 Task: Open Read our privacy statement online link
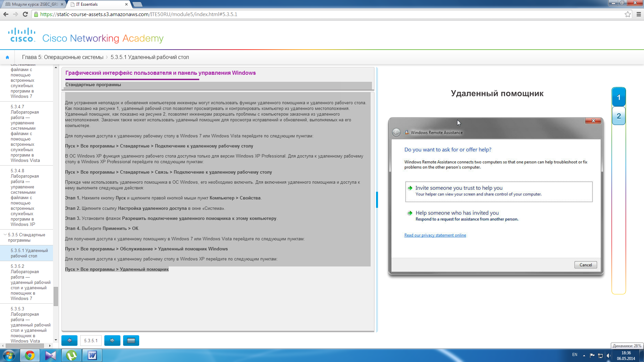coord(435,235)
